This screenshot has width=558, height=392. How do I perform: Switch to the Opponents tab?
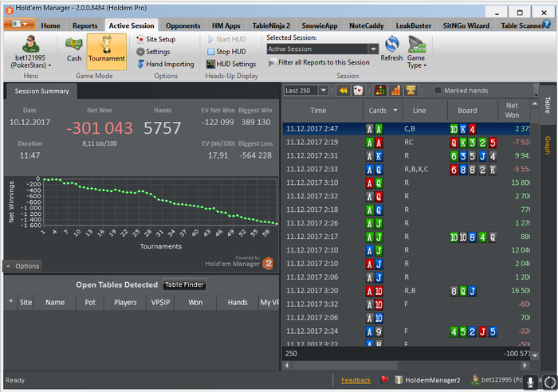click(x=183, y=25)
